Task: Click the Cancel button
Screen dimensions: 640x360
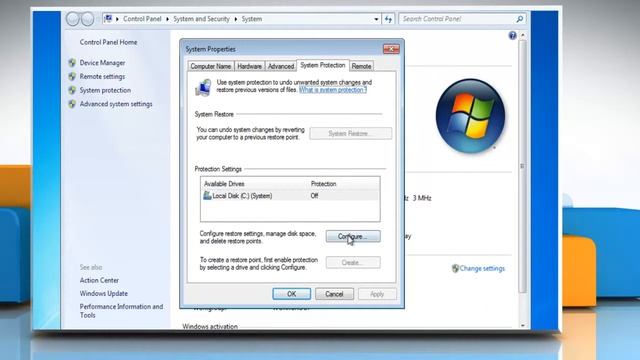Action: pyautogui.click(x=334, y=294)
